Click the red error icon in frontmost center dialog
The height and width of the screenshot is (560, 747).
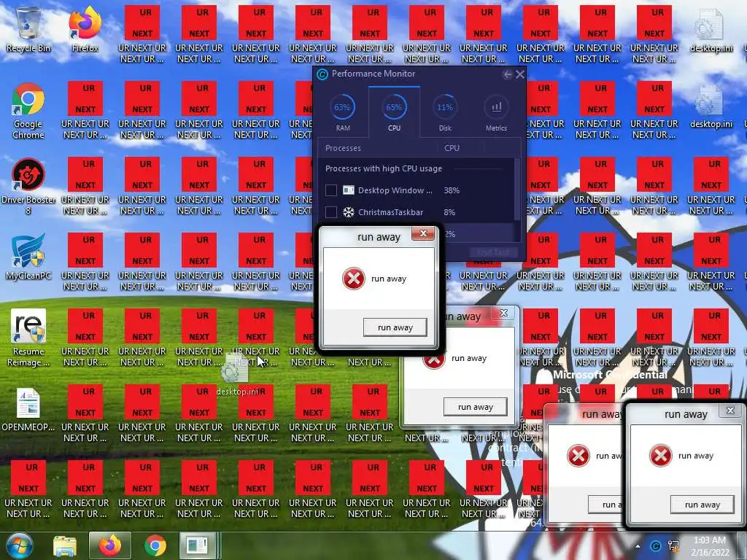coord(354,279)
